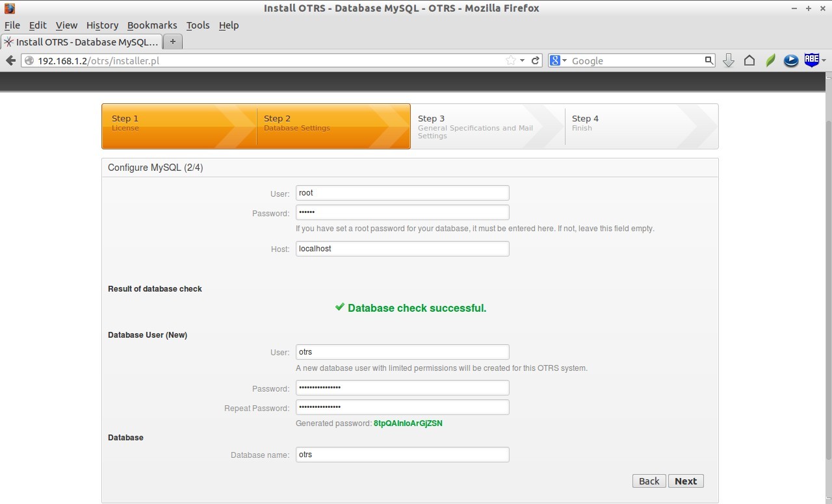Click the Firefox window icon in title bar

click(x=9, y=8)
